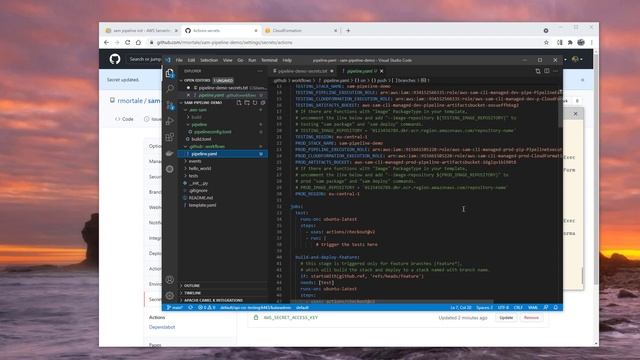Viewport: 640px width, 360px height.
Task: Dismiss the 'Secret updated' banner
Action: [582, 80]
